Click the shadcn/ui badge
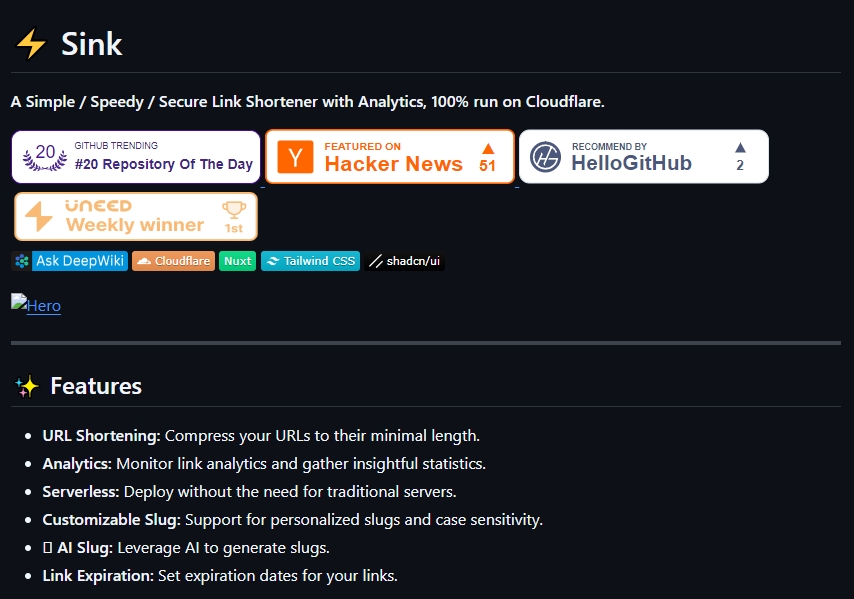This screenshot has width=854, height=599. [405, 261]
